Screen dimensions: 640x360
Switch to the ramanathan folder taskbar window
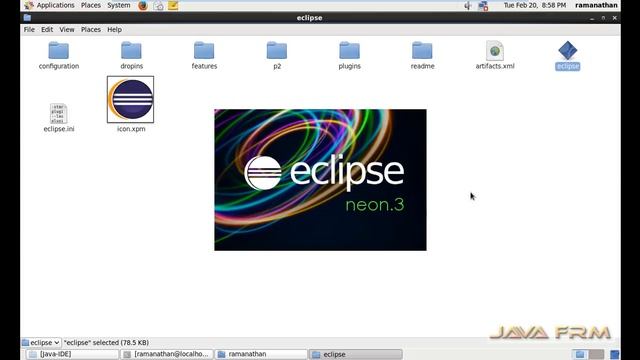pos(261,354)
